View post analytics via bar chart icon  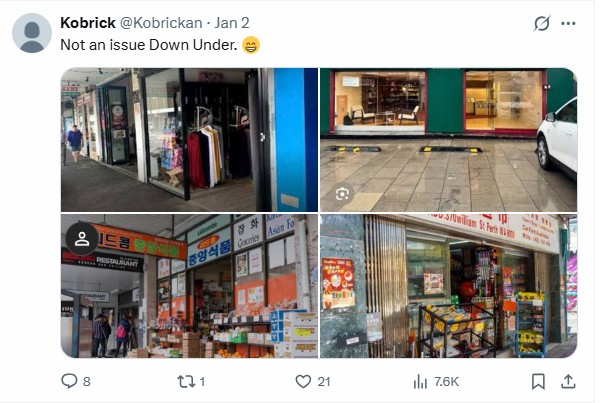420,382
